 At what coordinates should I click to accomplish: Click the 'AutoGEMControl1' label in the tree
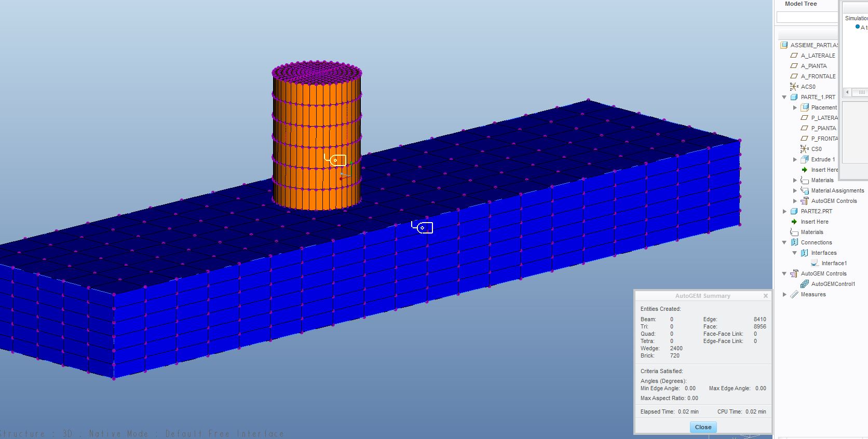[x=833, y=284]
